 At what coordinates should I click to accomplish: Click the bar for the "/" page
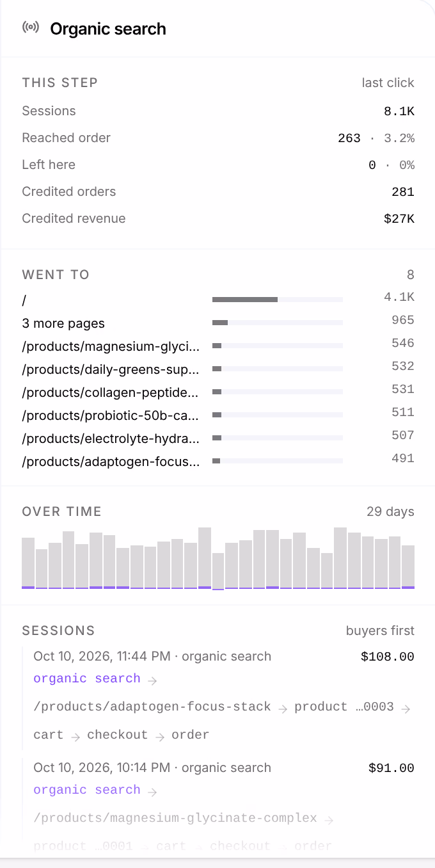pos(277,300)
